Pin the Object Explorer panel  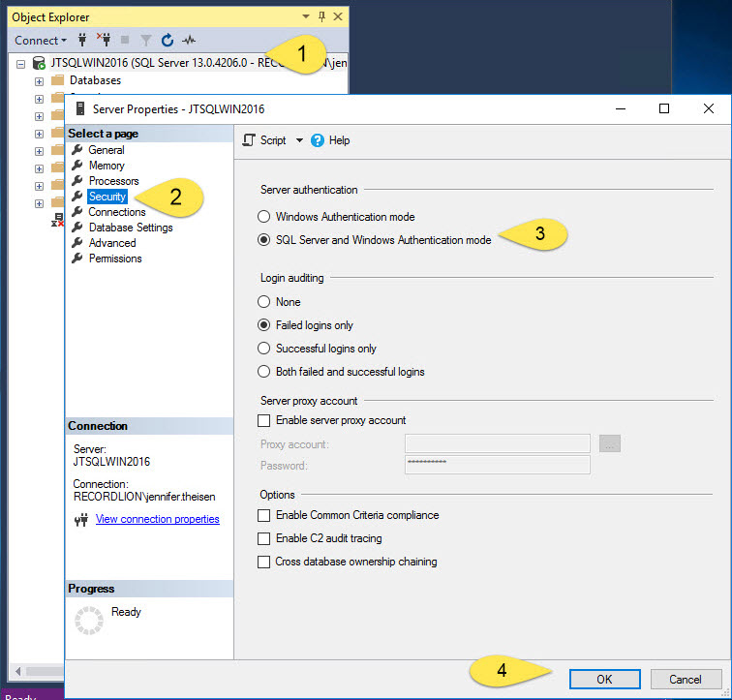coord(321,16)
